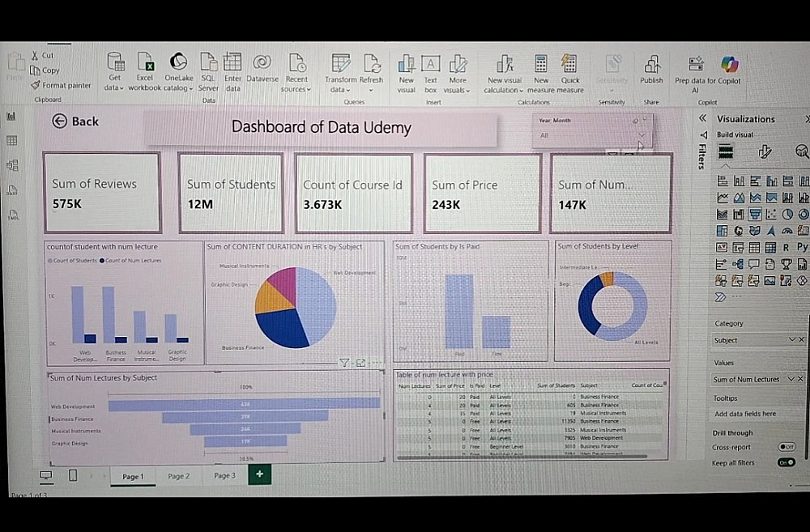Select the Treemap visual type
This screenshot has height=532, width=810.
click(x=723, y=231)
